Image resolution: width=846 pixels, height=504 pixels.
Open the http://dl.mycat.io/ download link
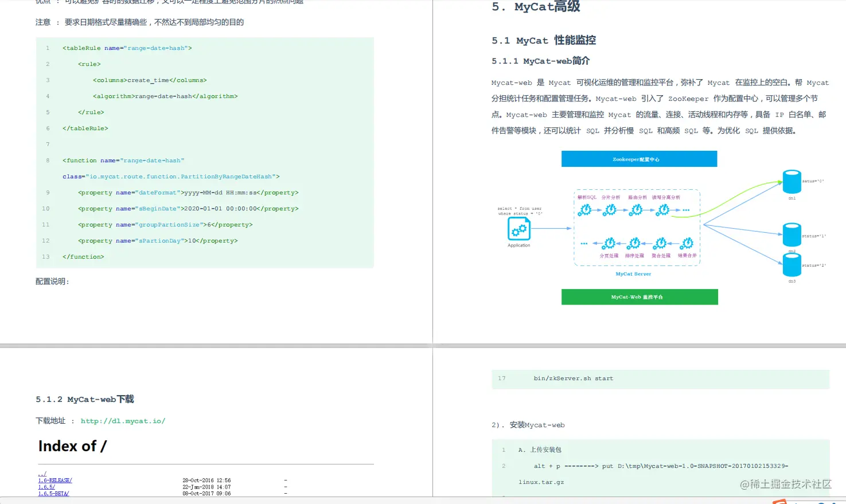[x=123, y=420]
